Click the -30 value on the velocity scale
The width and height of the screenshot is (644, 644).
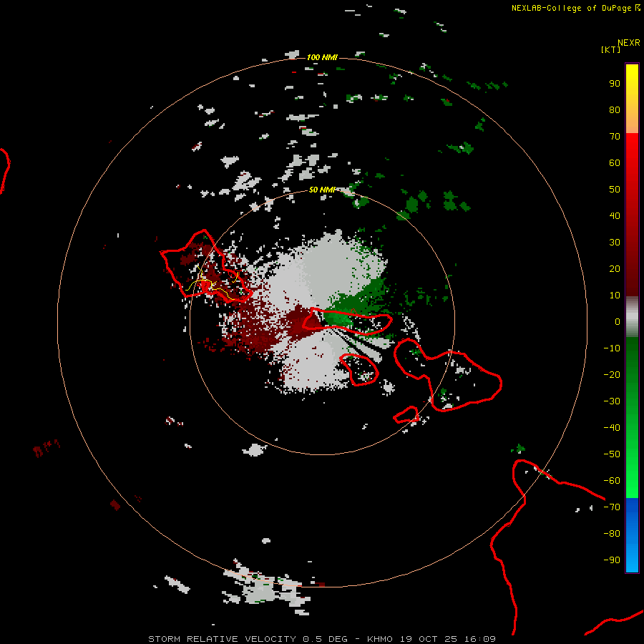click(x=612, y=401)
